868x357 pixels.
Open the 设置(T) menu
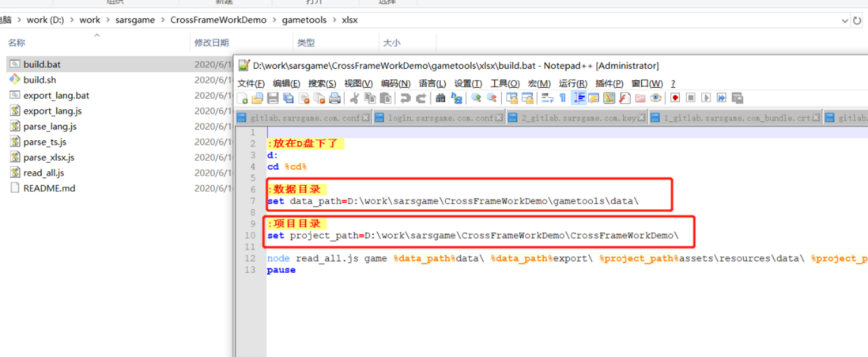click(x=468, y=84)
